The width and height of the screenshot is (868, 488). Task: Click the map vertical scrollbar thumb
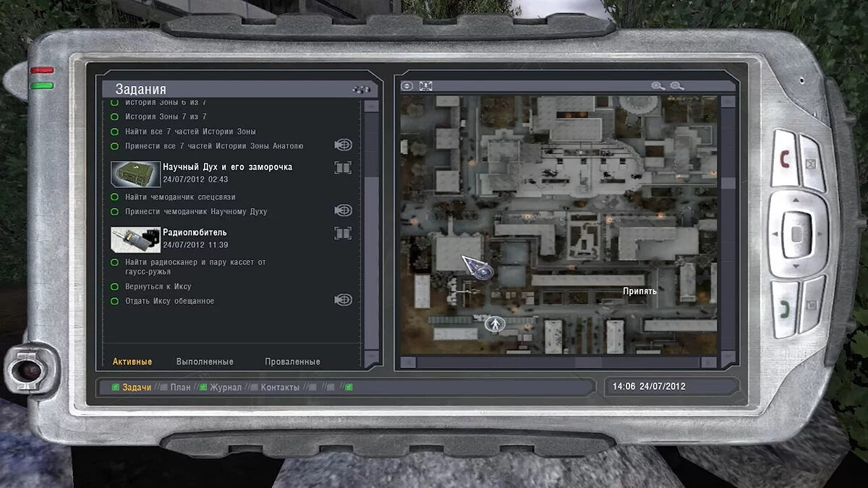728,184
